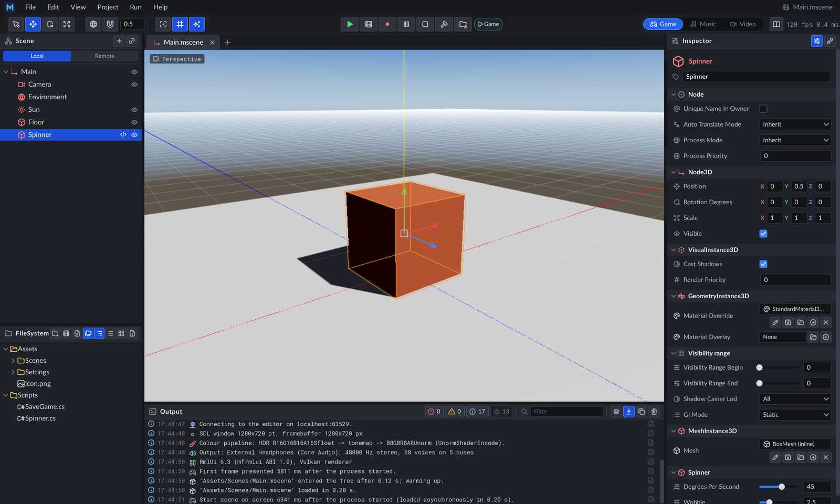The width and height of the screenshot is (840, 504).
Task: Pause the running scene
Action: coord(406,24)
